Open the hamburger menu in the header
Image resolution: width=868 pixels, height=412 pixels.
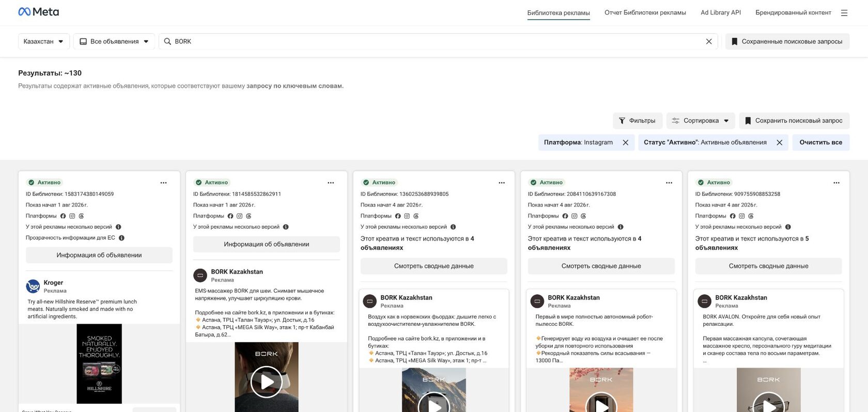click(x=844, y=13)
